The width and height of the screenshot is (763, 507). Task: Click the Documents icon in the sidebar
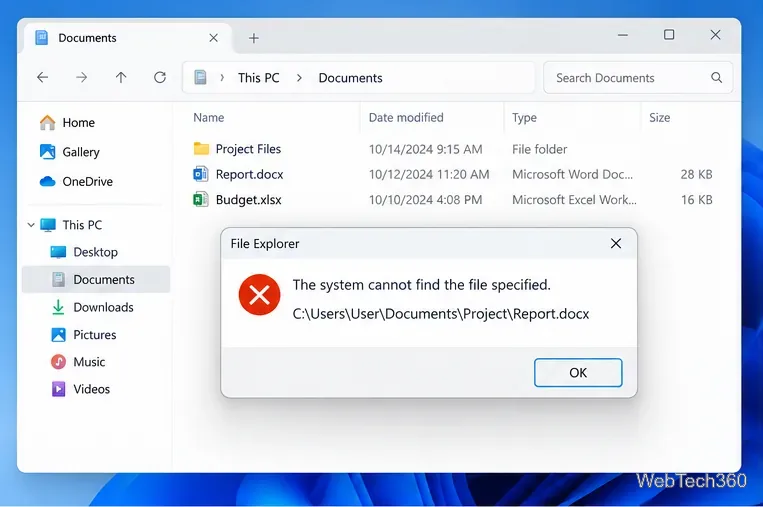58,279
